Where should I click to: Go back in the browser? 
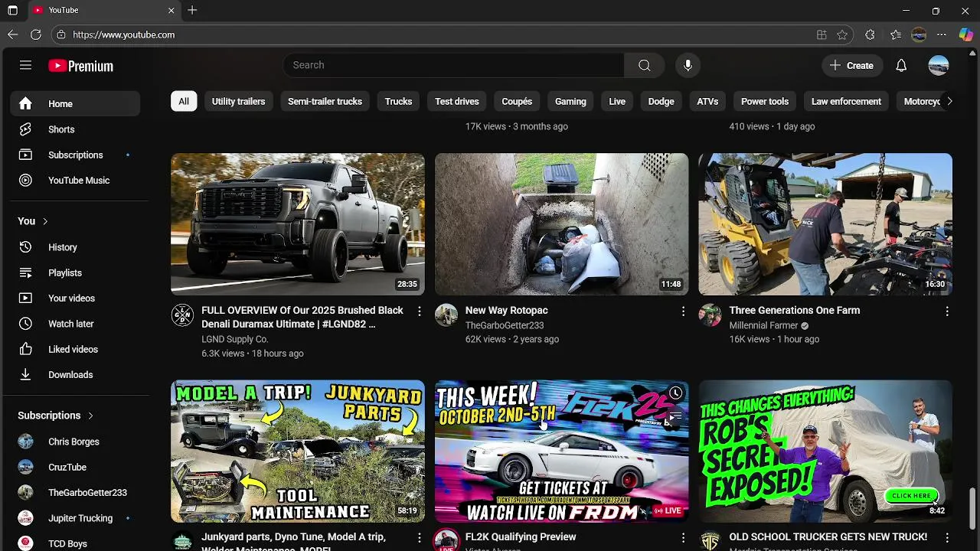point(12,34)
